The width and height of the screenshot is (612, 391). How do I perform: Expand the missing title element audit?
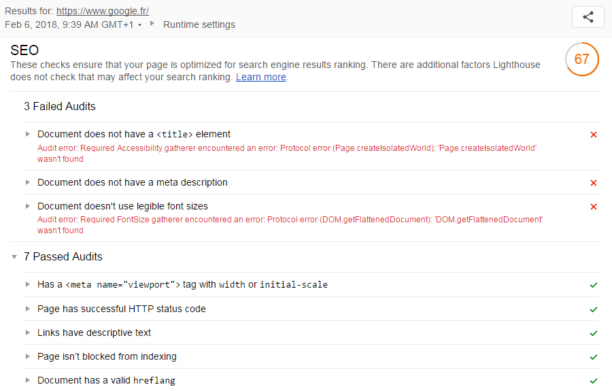pyautogui.click(x=27, y=134)
